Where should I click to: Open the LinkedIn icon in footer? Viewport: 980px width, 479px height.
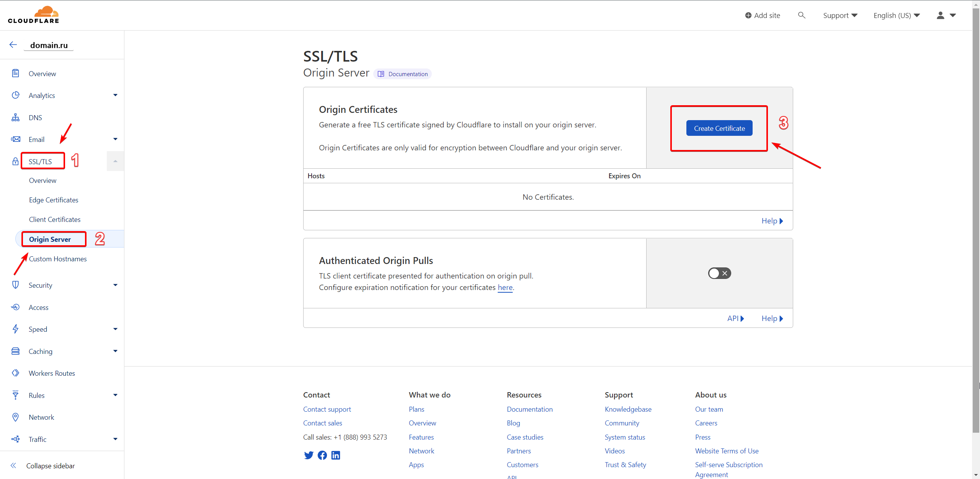(336, 455)
